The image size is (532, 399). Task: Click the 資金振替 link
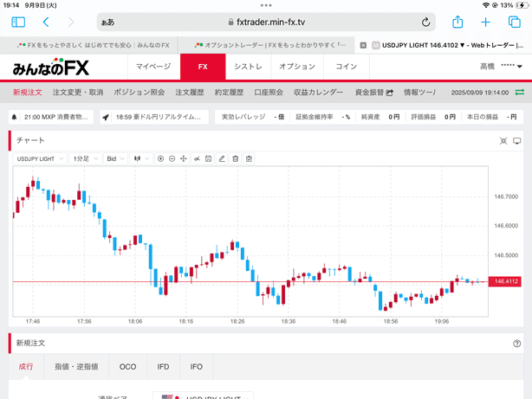tap(374, 92)
